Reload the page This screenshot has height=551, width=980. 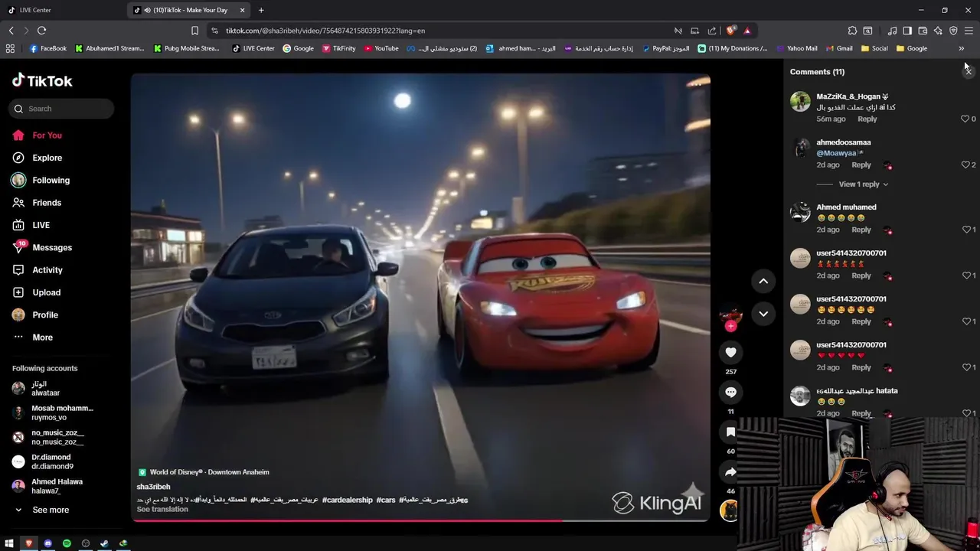click(x=41, y=31)
